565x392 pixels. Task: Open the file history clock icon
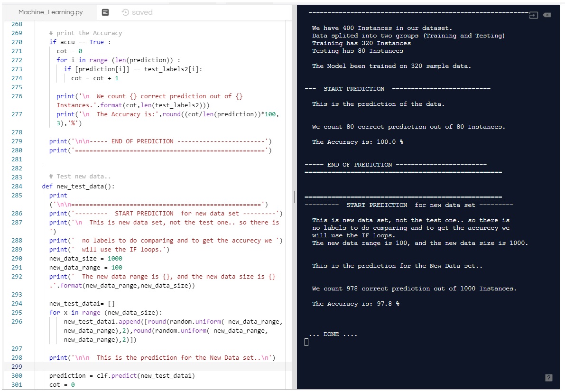[125, 12]
